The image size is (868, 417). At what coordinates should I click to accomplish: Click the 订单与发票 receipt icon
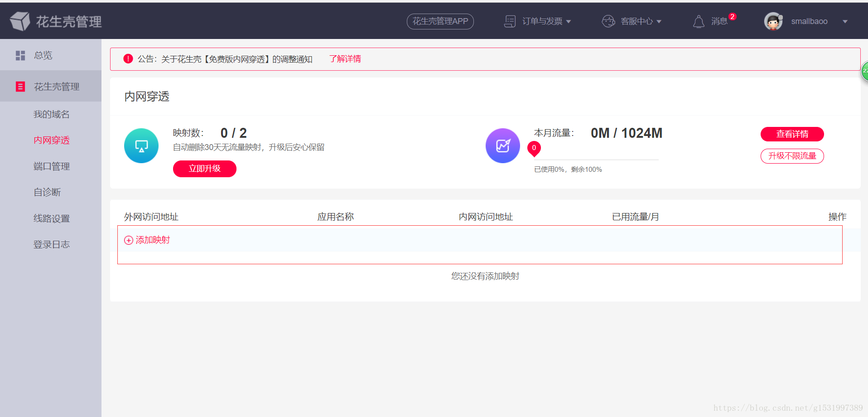pos(510,21)
